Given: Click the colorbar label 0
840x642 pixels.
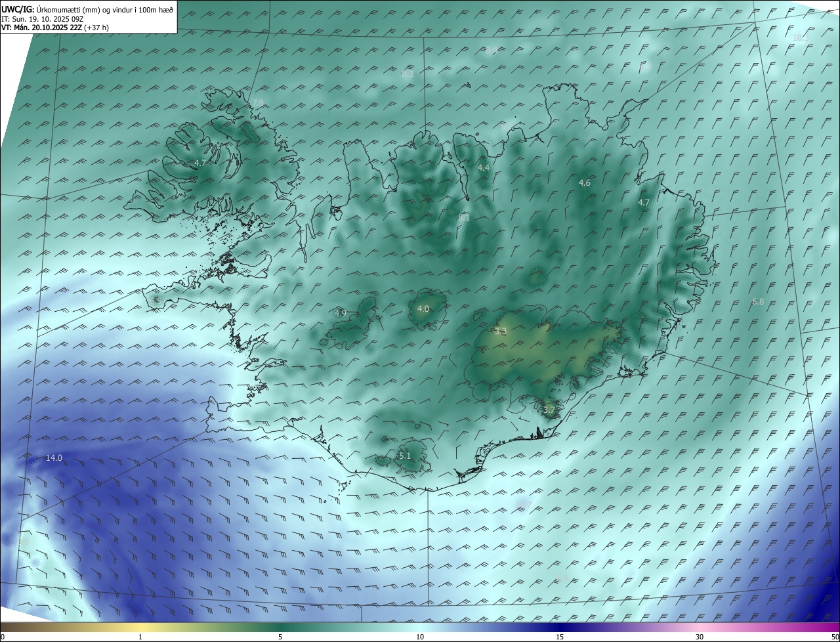Looking at the screenshot, I should [x=3, y=637].
